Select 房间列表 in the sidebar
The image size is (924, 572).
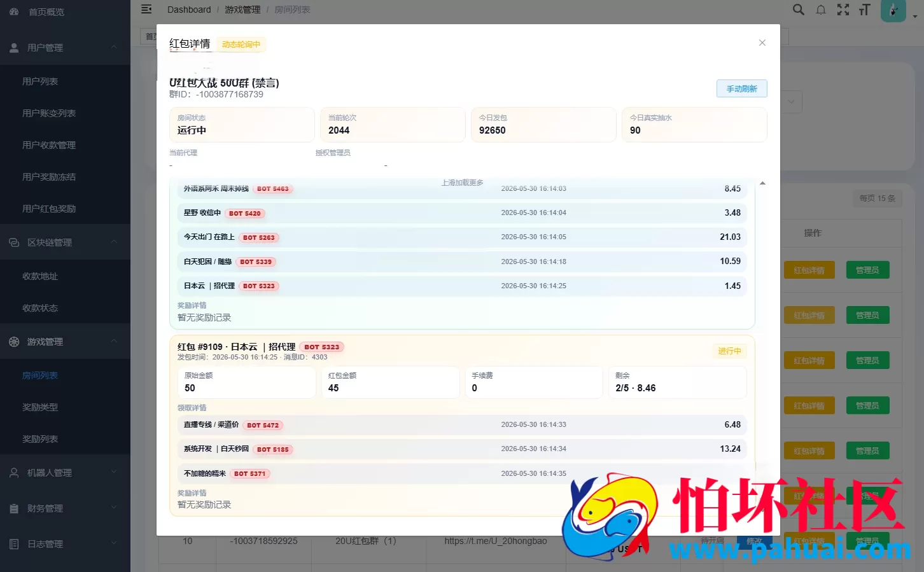pyautogui.click(x=65, y=375)
